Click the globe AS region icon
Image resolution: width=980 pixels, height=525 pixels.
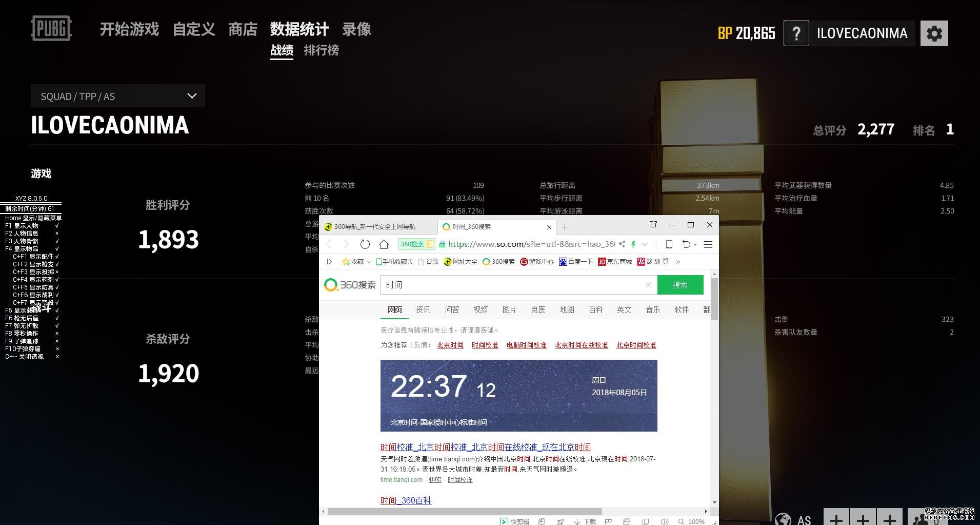pos(783,519)
